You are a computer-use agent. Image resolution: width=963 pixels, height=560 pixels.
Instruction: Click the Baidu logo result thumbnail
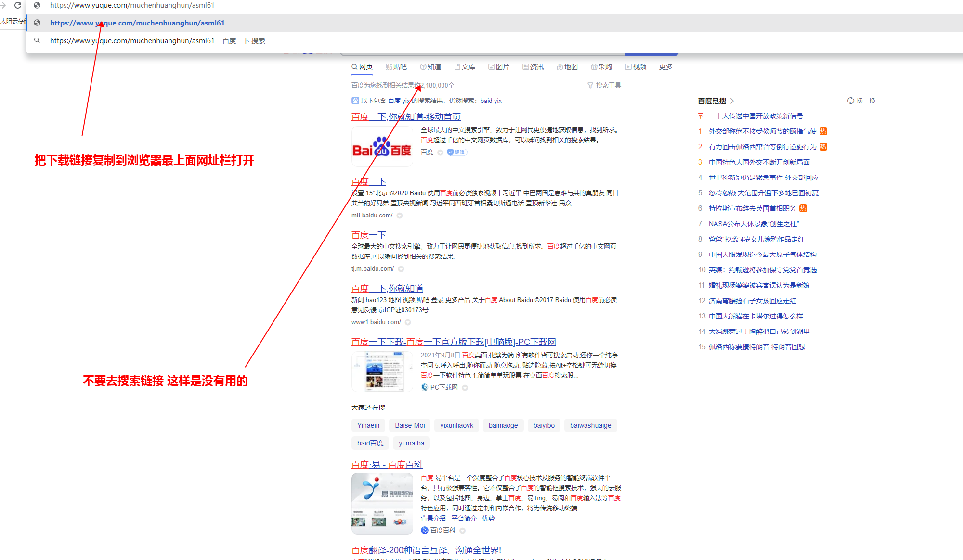[x=382, y=146]
